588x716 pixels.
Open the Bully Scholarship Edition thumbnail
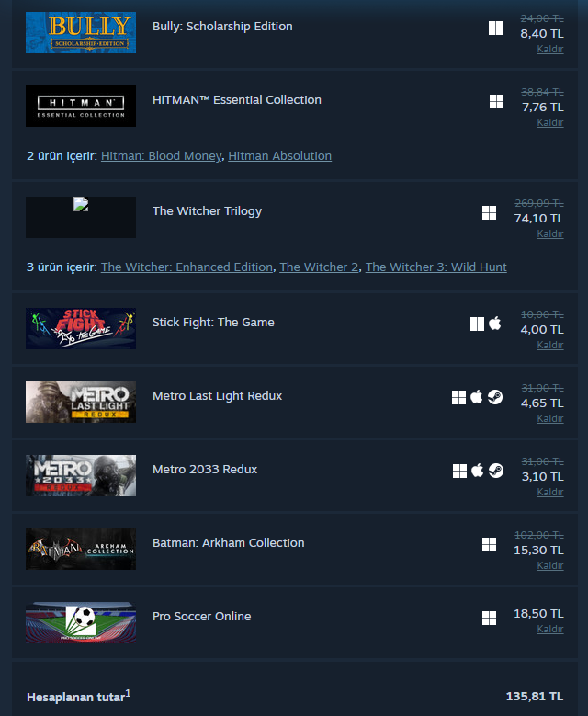[81, 32]
